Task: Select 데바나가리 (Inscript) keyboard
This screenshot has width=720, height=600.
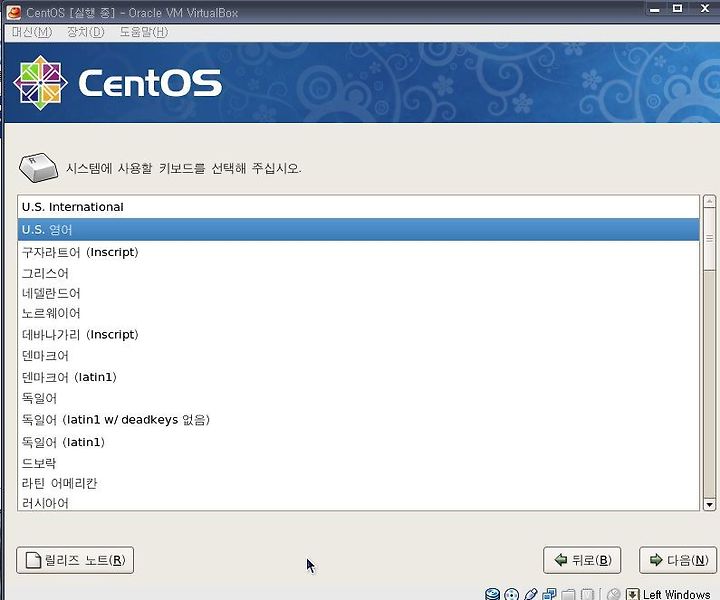Action: point(358,334)
